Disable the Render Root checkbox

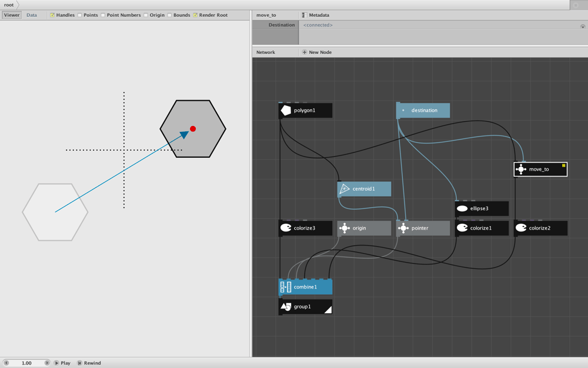coord(195,15)
